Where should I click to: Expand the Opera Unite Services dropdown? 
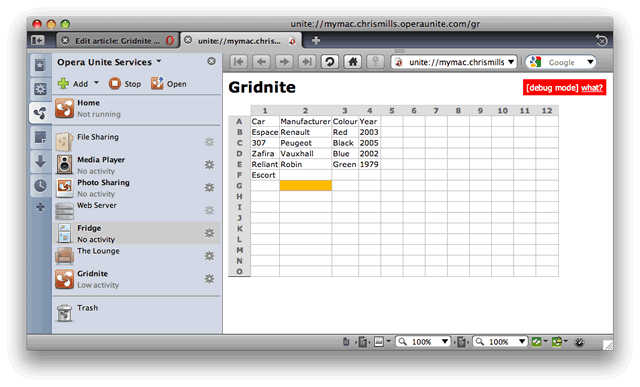click(159, 61)
